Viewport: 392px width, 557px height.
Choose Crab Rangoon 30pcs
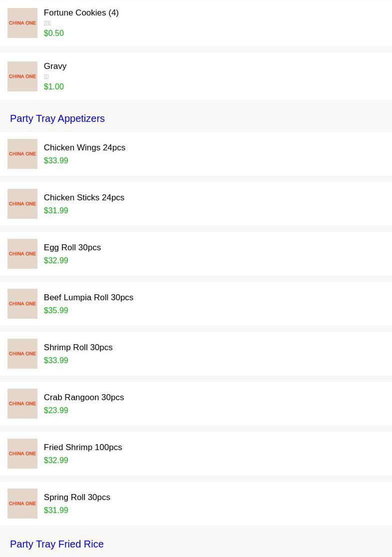click(84, 398)
